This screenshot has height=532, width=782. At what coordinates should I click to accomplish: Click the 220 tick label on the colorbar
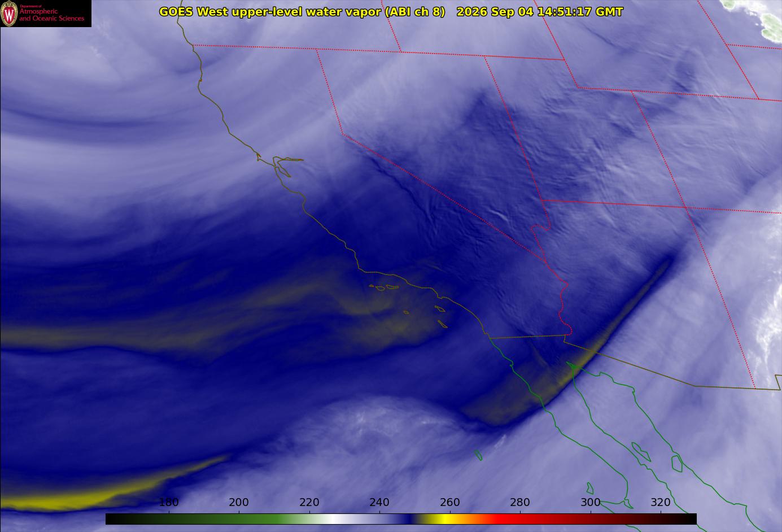(309, 502)
